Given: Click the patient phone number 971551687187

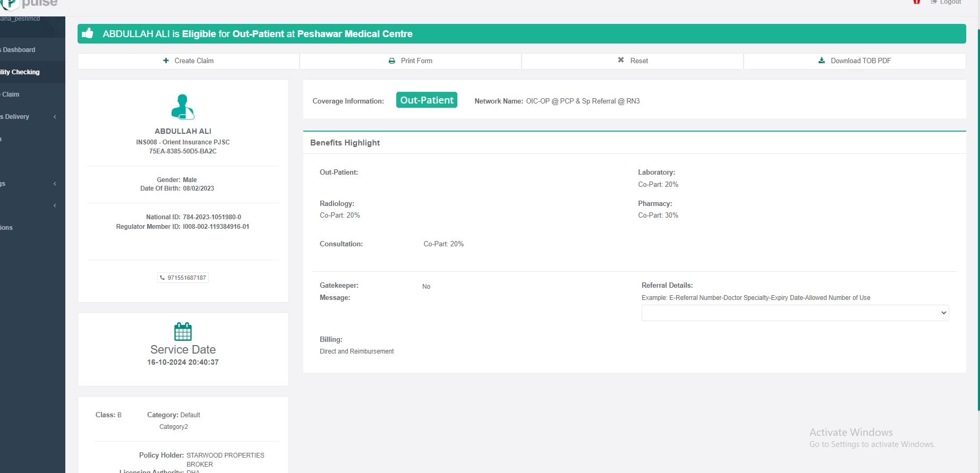Looking at the screenshot, I should click(x=183, y=278).
